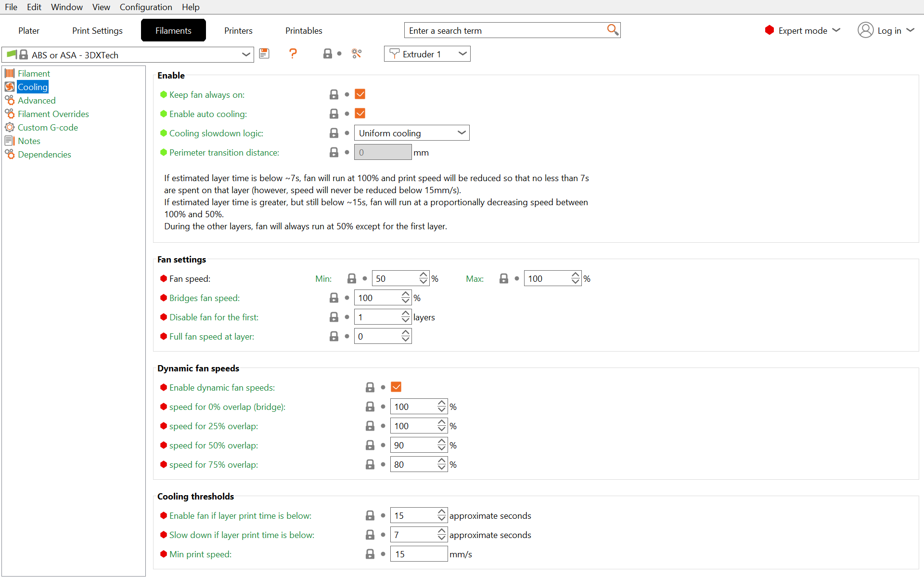Click the Min print speed input field
Screen dimensions: 924x578
pyautogui.click(x=419, y=554)
